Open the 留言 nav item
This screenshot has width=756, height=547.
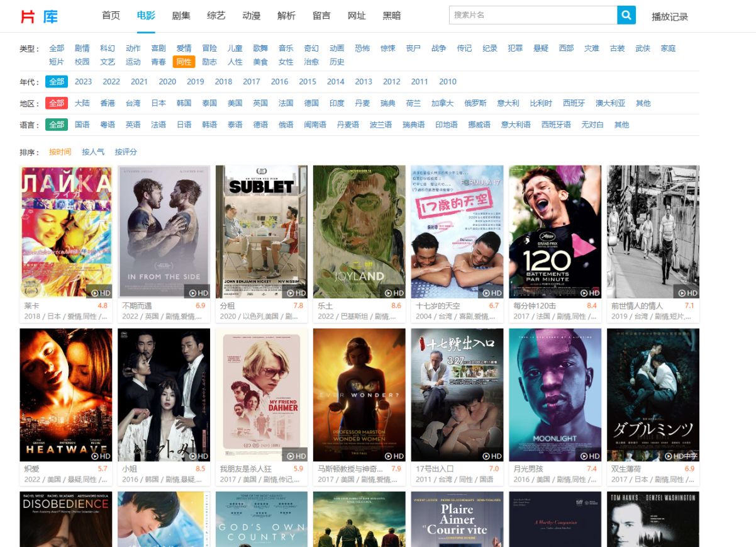(x=321, y=16)
